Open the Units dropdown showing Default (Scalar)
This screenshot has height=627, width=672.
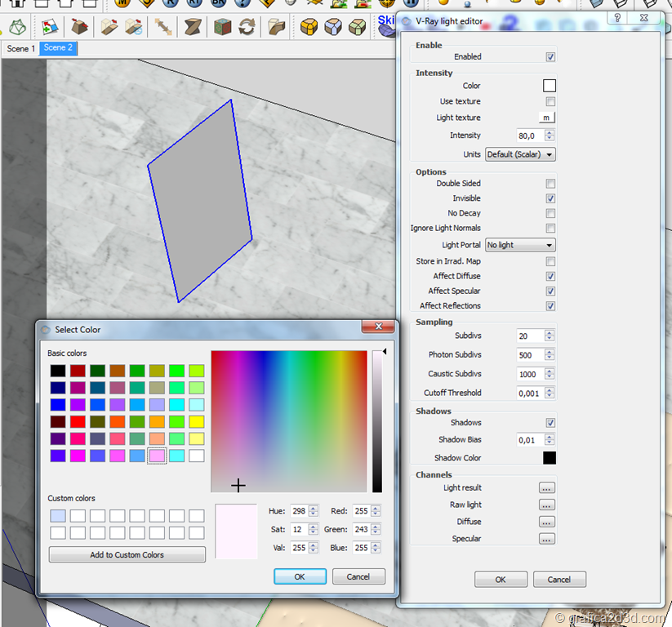click(x=520, y=154)
